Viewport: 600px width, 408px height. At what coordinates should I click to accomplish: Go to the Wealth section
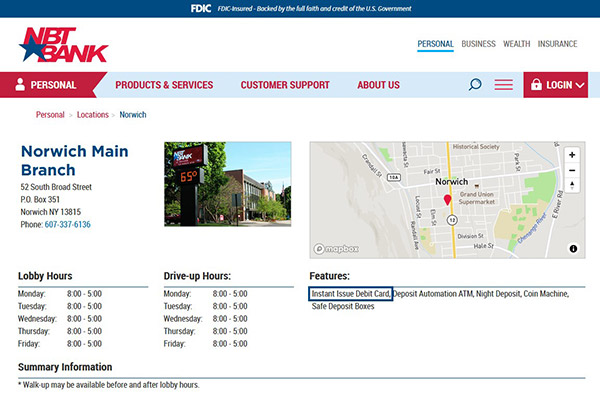(x=516, y=44)
